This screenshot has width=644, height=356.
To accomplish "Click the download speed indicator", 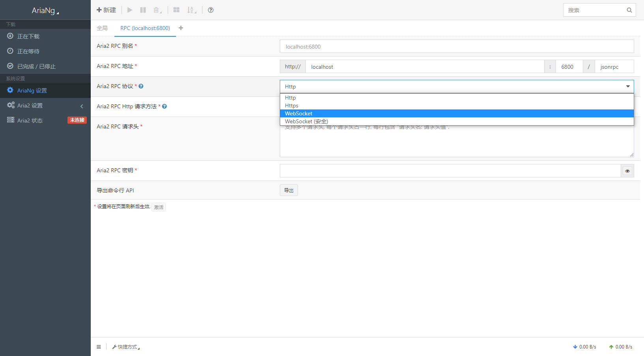I will pos(584,347).
